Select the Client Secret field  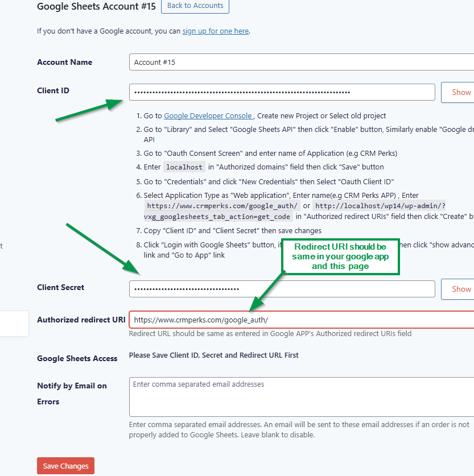point(282,289)
